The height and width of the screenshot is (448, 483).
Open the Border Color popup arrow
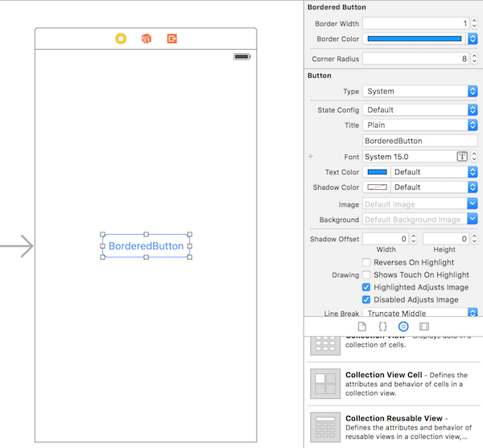click(x=473, y=39)
